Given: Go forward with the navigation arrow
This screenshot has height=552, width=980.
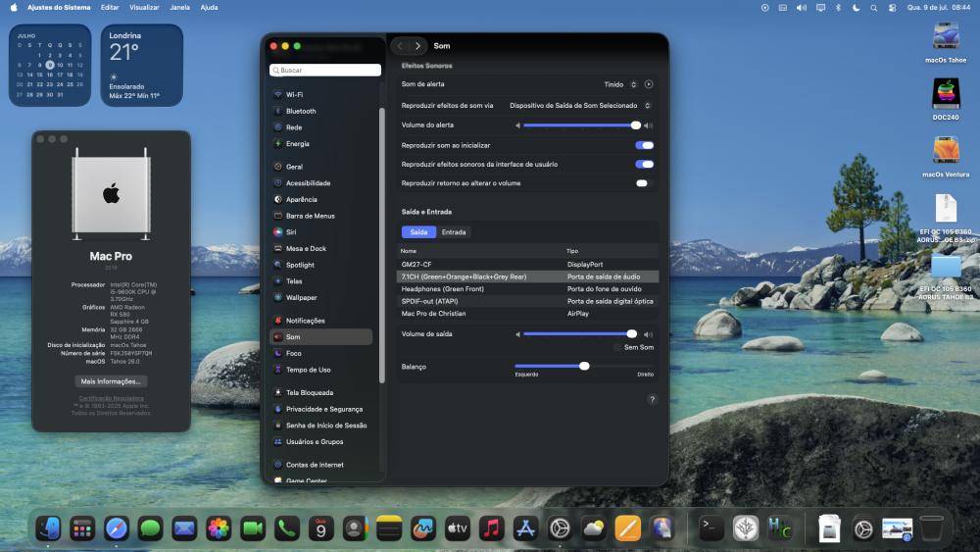Looking at the screenshot, I should pyautogui.click(x=418, y=46).
